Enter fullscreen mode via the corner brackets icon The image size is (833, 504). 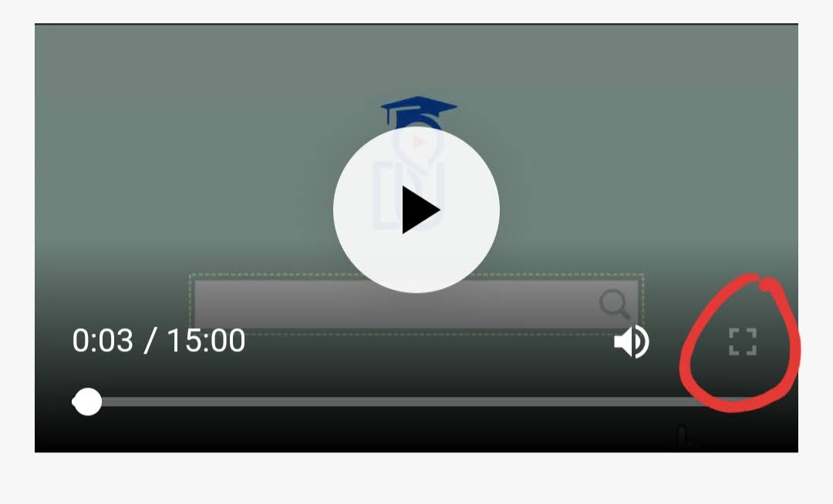(743, 341)
